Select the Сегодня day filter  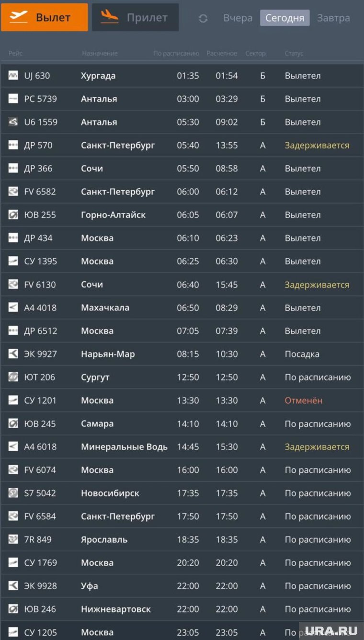284,18
